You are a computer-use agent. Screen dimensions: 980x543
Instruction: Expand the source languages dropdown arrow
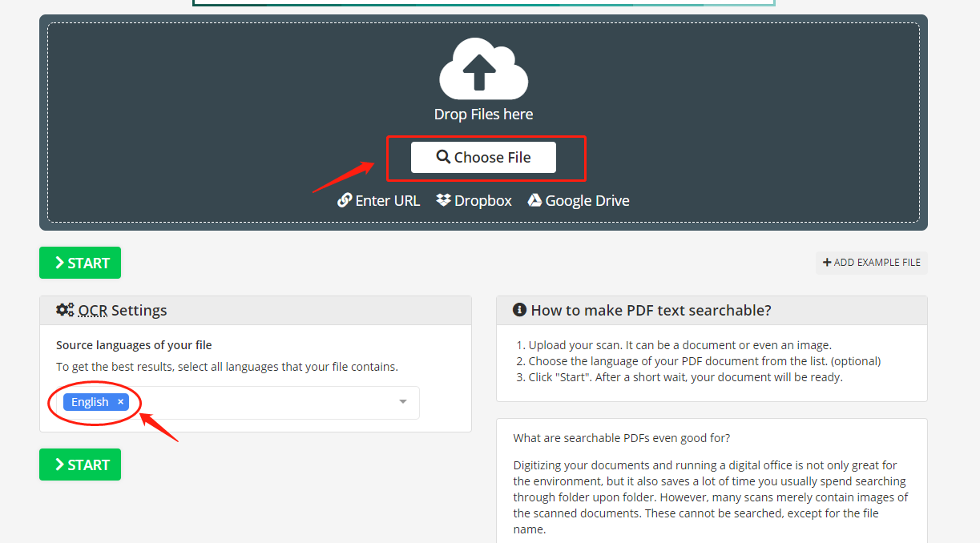[x=403, y=402]
